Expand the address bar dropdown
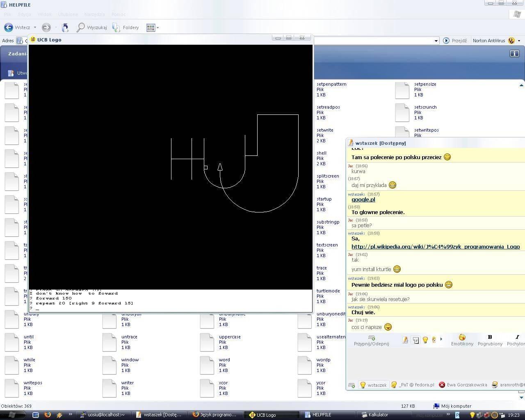525x420 pixels. coord(436,41)
